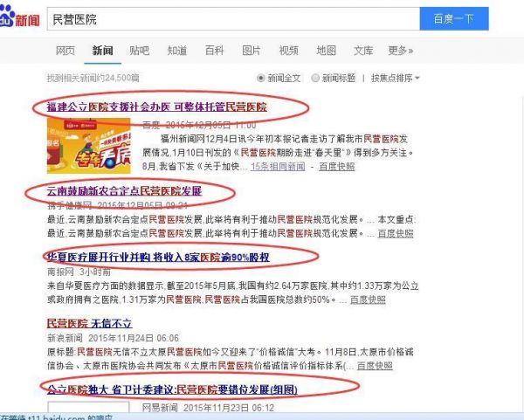Open the 福建公立医院支援社会办医 headline
The height and width of the screenshot is (420, 524).
point(156,107)
